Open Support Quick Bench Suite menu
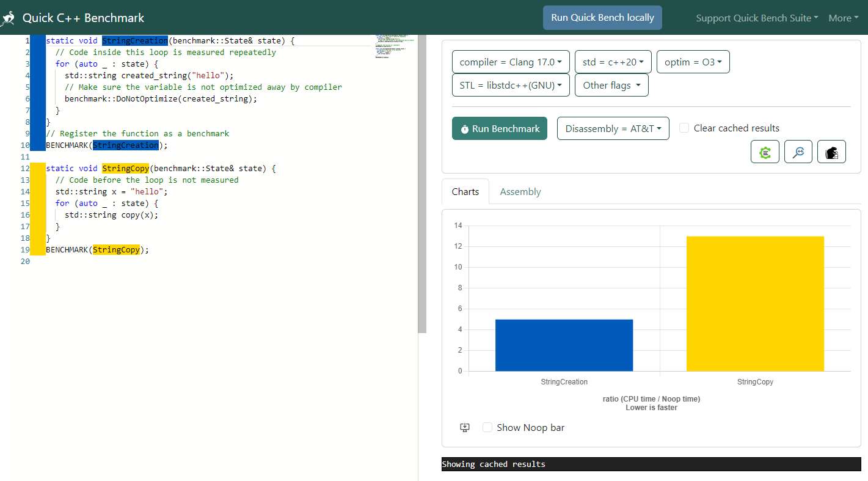 [757, 18]
